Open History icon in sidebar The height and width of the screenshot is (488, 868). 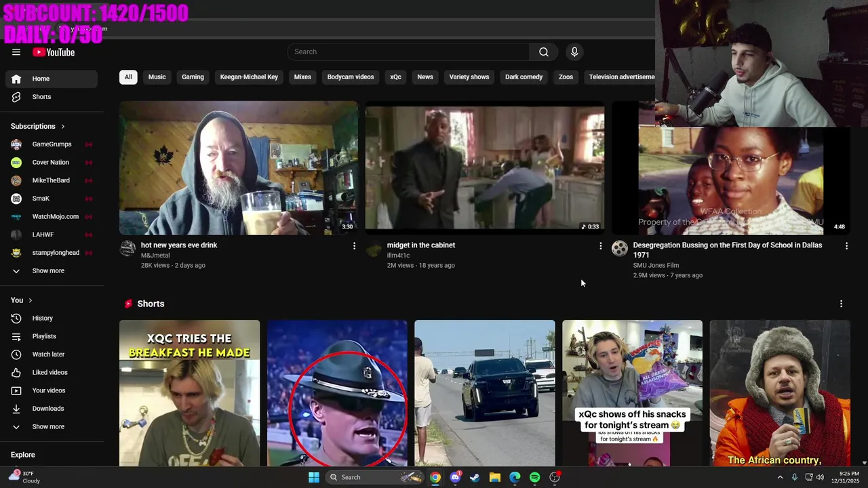16,318
